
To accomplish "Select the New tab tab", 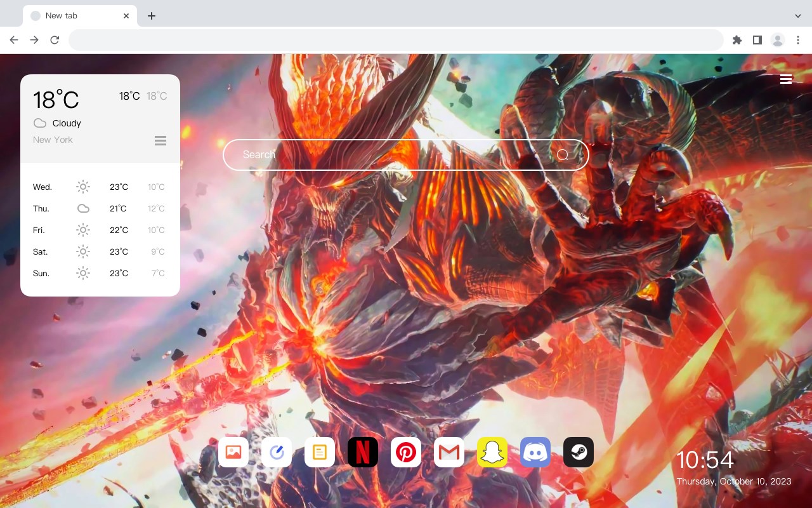I will tap(80, 15).
